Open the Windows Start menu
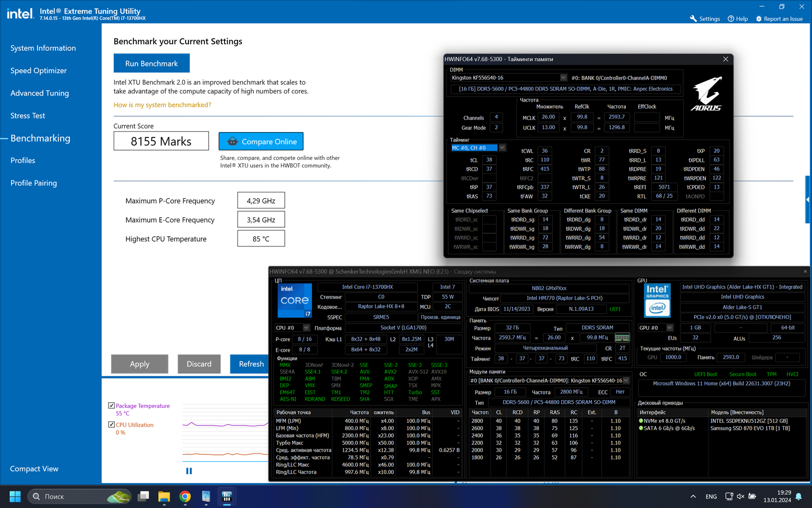The width and height of the screenshot is (812, 508). coord(15,496)
